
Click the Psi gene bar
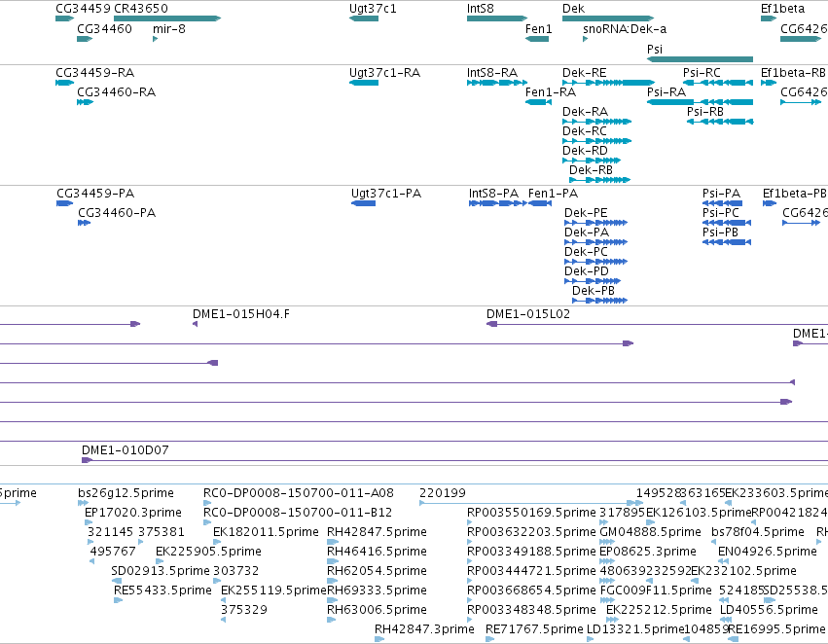point(700,59)
